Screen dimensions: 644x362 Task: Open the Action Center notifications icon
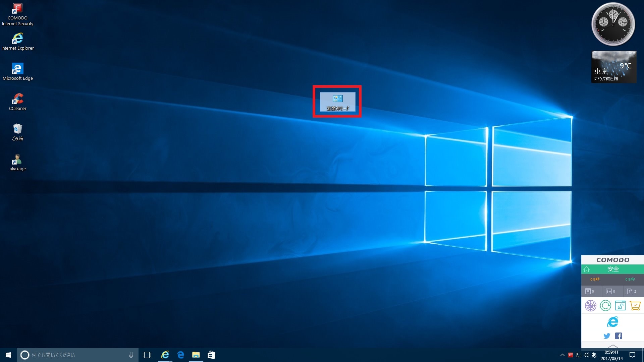point(632,355)
